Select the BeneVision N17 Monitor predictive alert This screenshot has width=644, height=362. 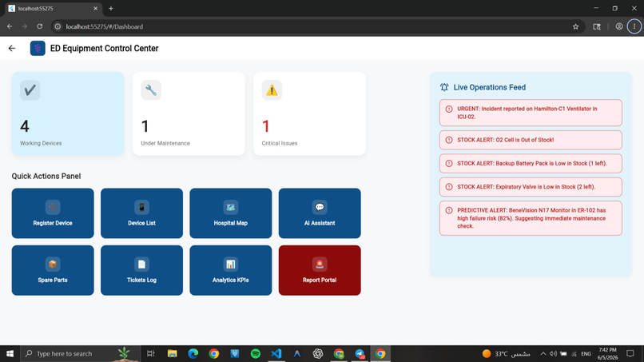[531, 218]
